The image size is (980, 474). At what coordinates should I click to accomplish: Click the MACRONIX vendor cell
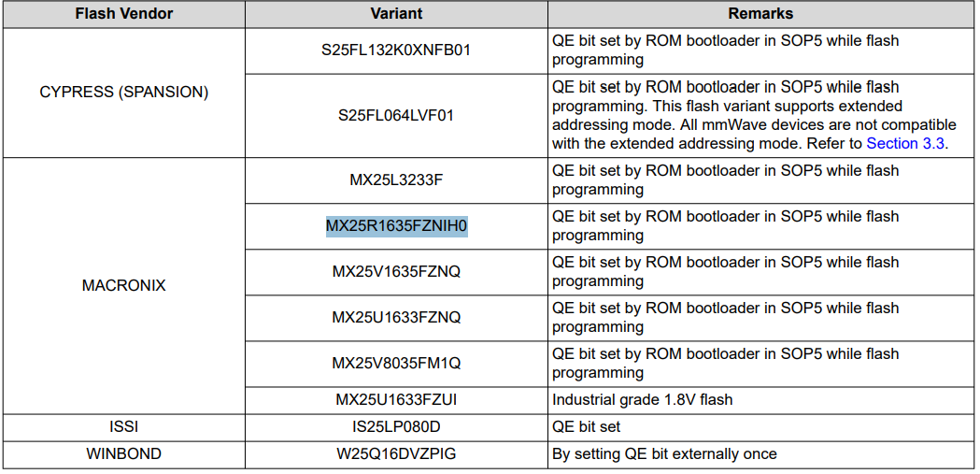click(123, 286)
